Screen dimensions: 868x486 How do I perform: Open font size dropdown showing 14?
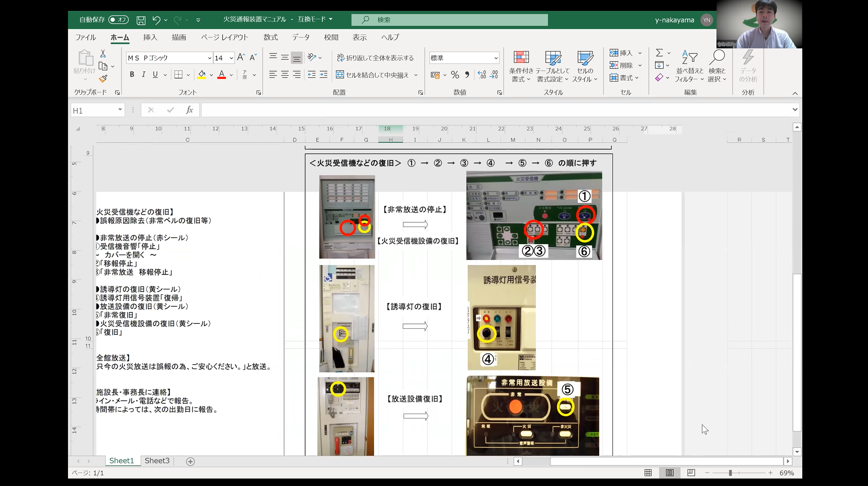(x=231, y=58)
